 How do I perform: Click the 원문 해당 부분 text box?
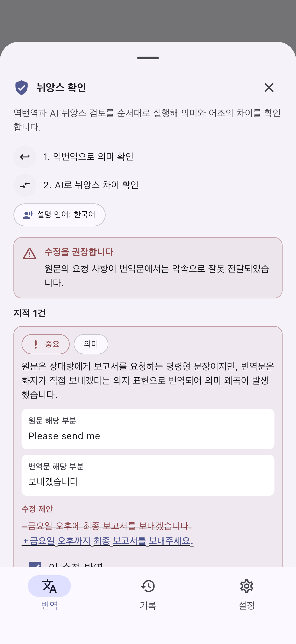(148, 429)
